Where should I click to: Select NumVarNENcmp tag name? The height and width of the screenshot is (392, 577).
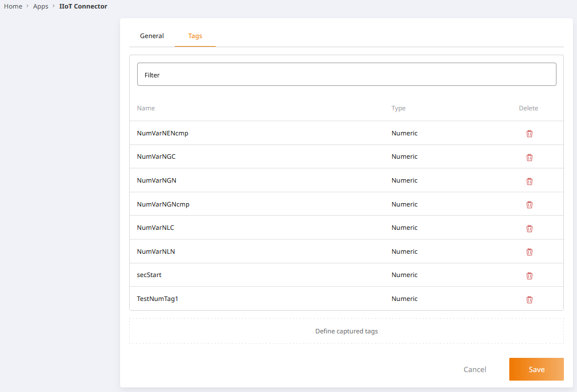click(162, 133)
